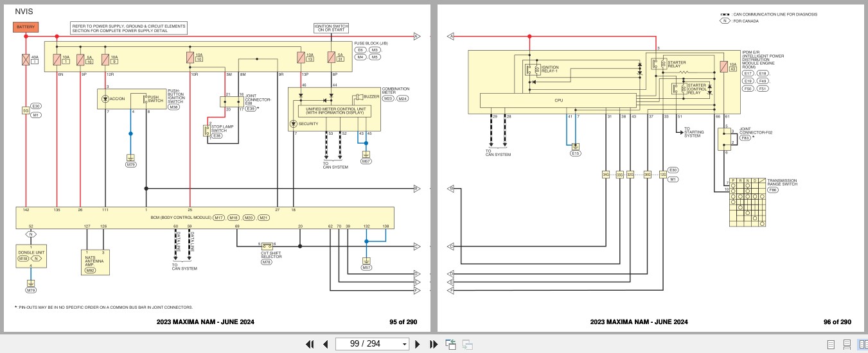Click the SECURITY indicator label

click(308, 124)
